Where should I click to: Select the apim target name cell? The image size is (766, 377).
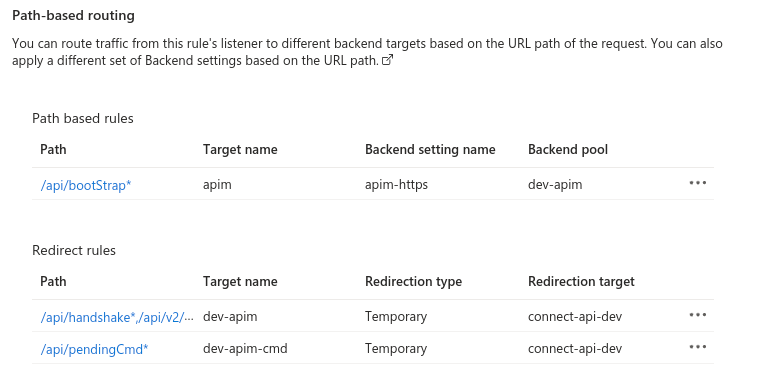pyautogui.click(x=217, y=185)
